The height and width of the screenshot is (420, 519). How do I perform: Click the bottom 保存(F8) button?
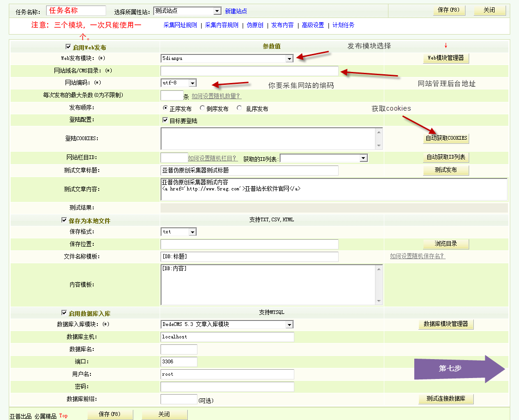coord(110,414)
